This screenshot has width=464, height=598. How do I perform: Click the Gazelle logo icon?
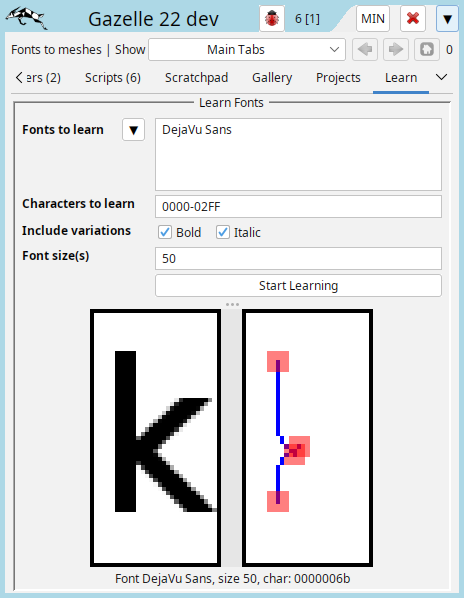click(27, 18)
